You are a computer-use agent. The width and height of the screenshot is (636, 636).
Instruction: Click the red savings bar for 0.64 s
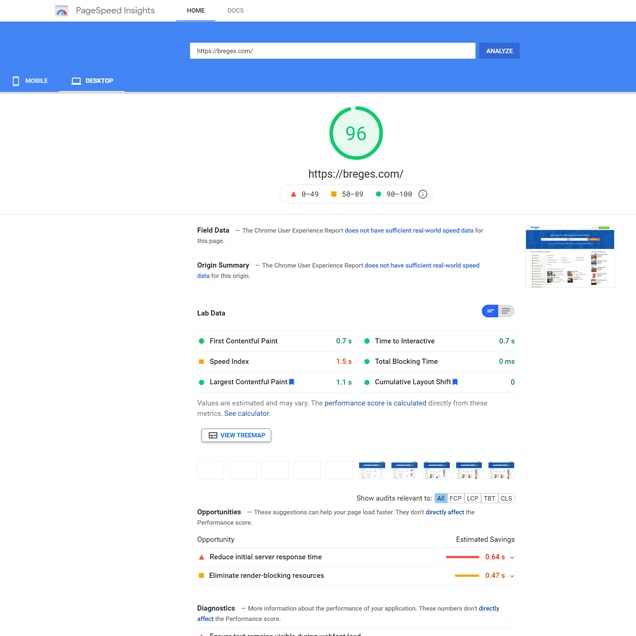point(462,557)
